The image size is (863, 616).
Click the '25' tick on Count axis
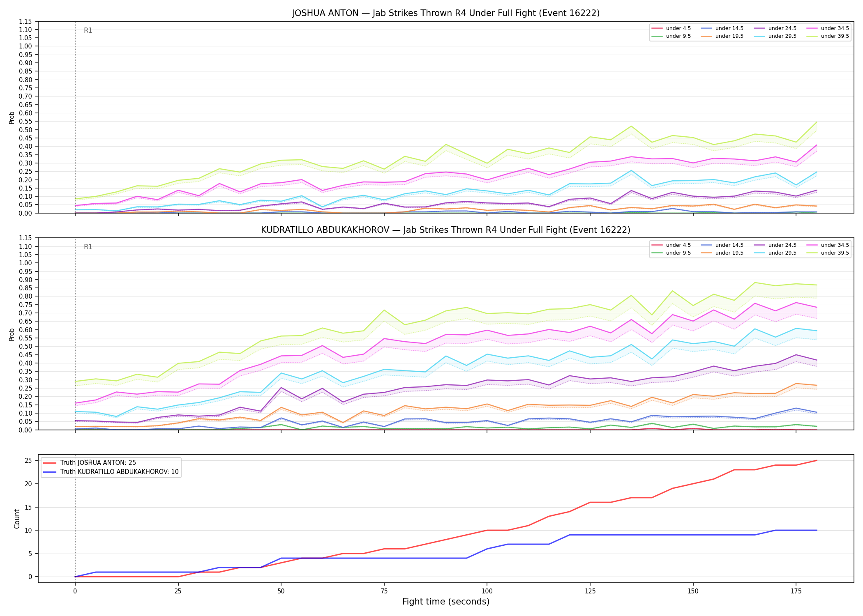tap(28, 460)
